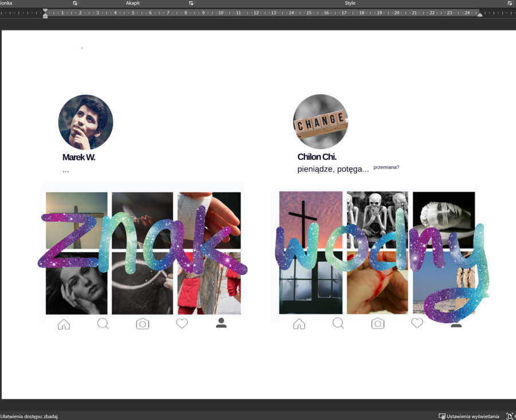Open the Akapit group dialog launcher
The width and height of the screenshot is (516, 420).
pos(191,3)
